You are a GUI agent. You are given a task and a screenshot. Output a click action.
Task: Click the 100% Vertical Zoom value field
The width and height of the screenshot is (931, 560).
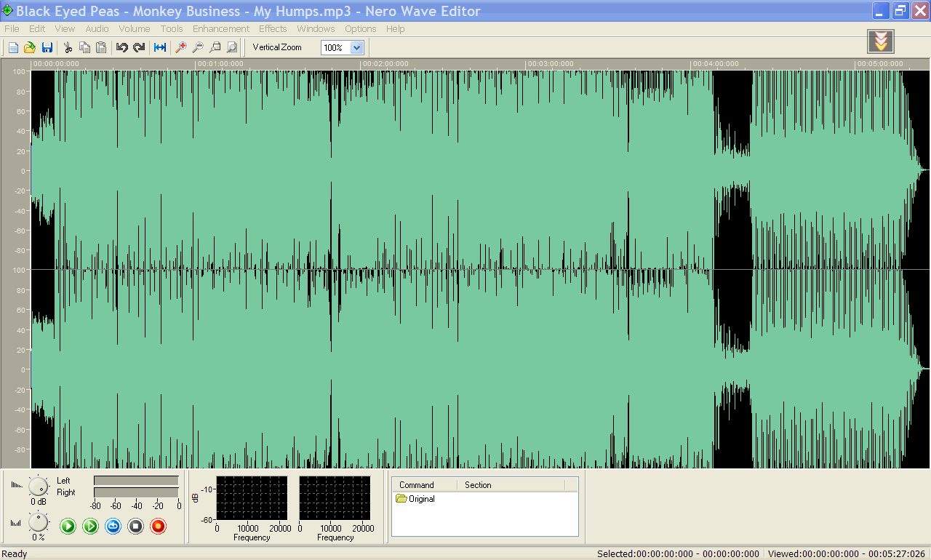coord(336,47)
